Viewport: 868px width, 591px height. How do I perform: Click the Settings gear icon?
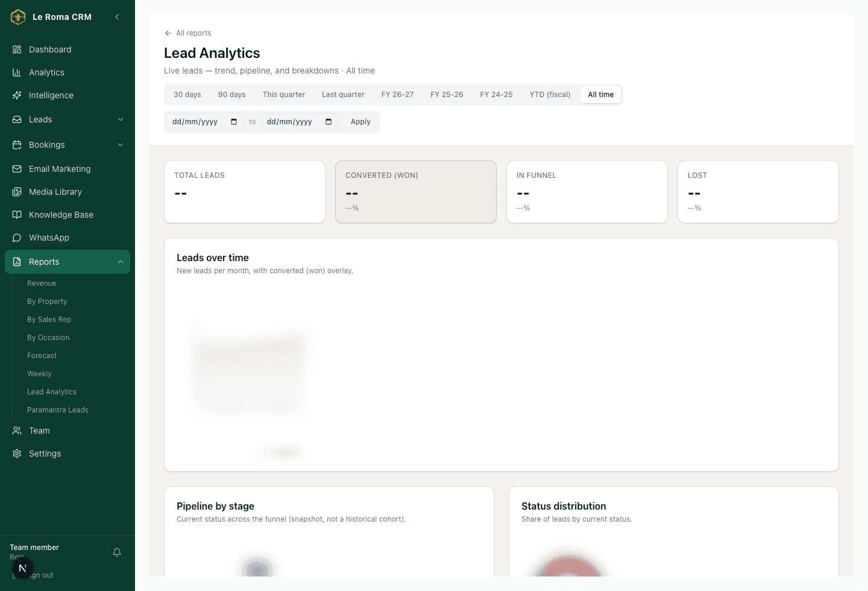pos(17,454)
